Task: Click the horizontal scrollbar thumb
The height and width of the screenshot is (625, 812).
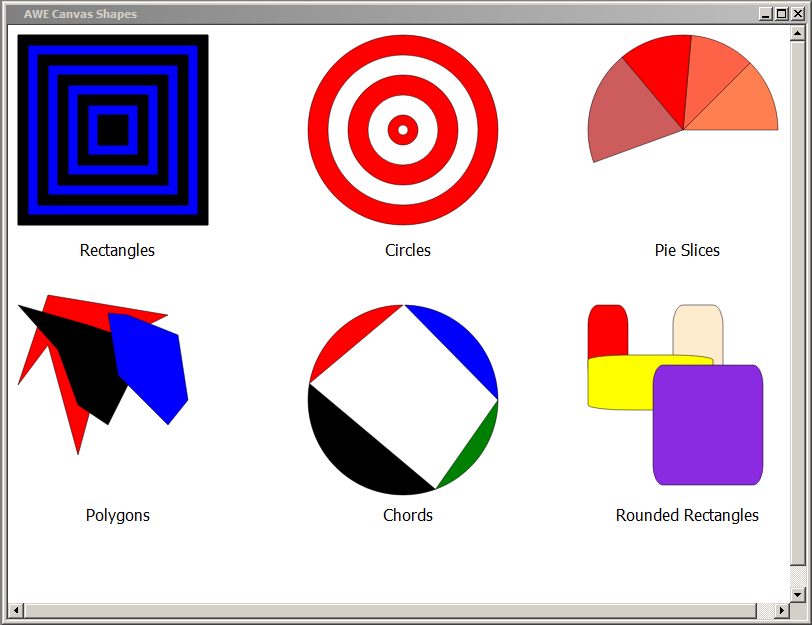Action: [390, 611]
